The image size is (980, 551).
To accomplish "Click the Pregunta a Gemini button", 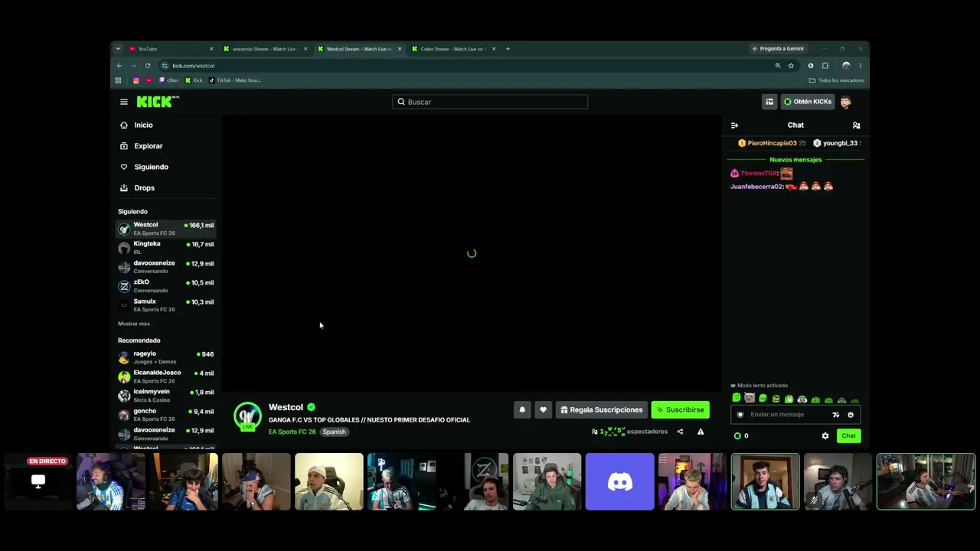I will tap(778, 49).
